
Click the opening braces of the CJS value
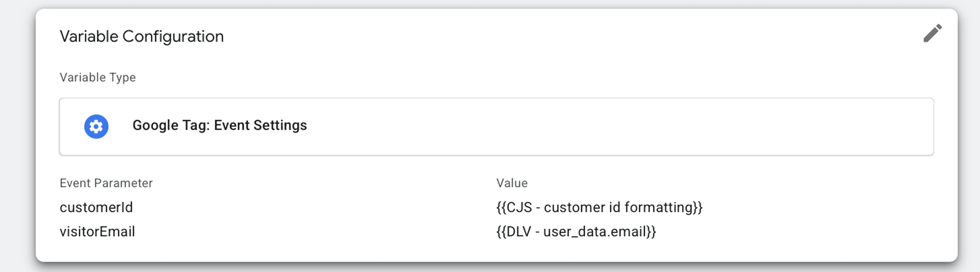point(501,207)
